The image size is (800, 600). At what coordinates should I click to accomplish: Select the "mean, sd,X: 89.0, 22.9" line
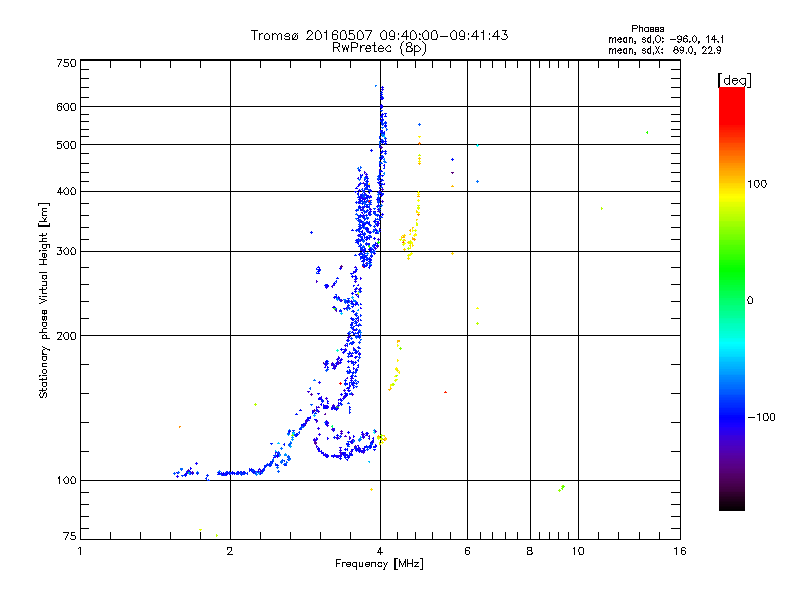[664, 50]
